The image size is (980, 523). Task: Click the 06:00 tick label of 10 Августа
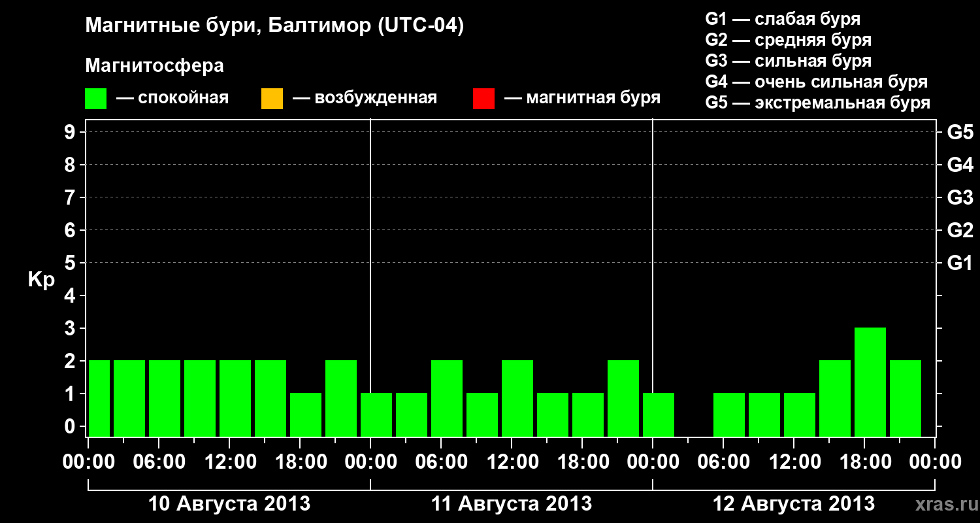(x=159, y=462)
